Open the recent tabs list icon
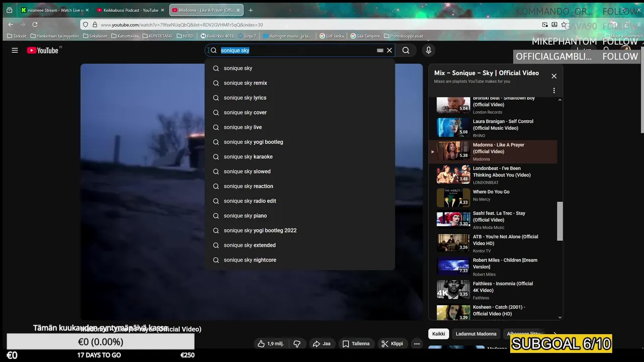This screenshot has width=644, height=362. point(9,10)
